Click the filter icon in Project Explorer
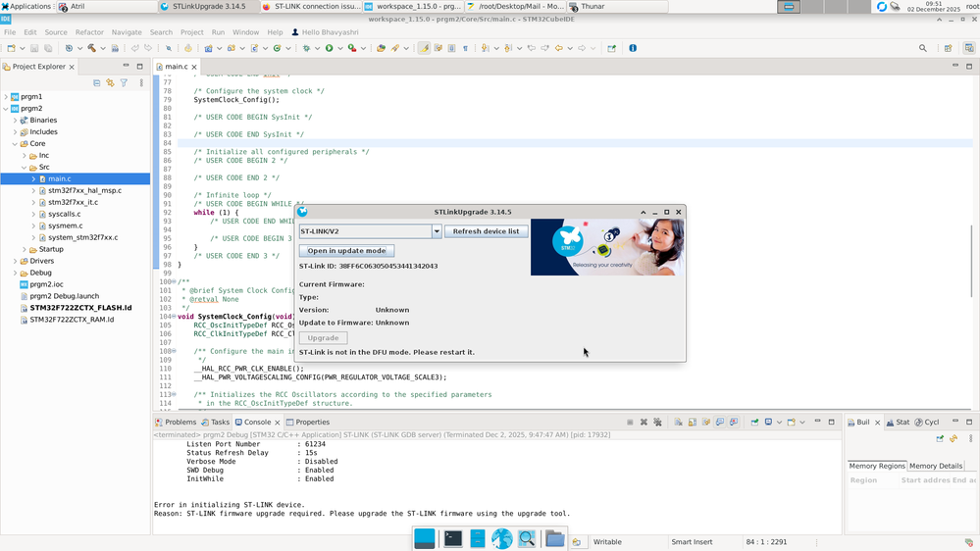Screen dimensions: 980x551 (124, 83)
